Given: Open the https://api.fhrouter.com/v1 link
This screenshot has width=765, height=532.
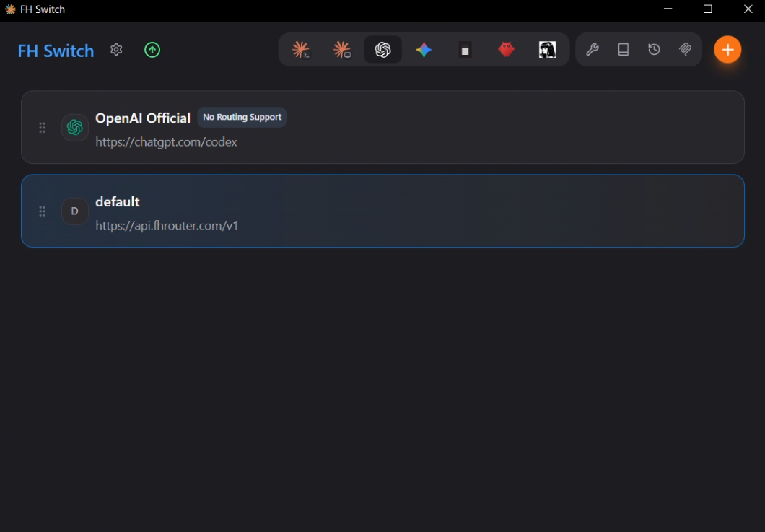Looking at the screenshot, I should coord(167,225).
